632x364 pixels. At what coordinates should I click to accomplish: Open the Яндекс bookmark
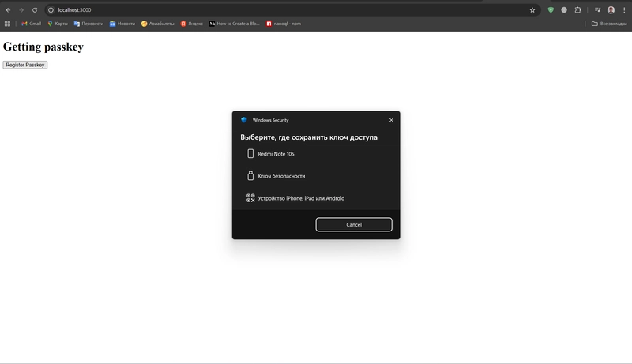(191, 24)
